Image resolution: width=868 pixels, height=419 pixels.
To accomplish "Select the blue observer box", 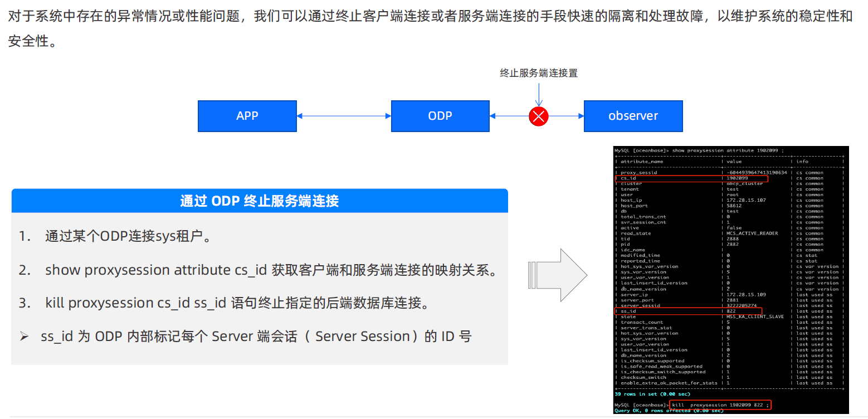I will tap(633, 116).
